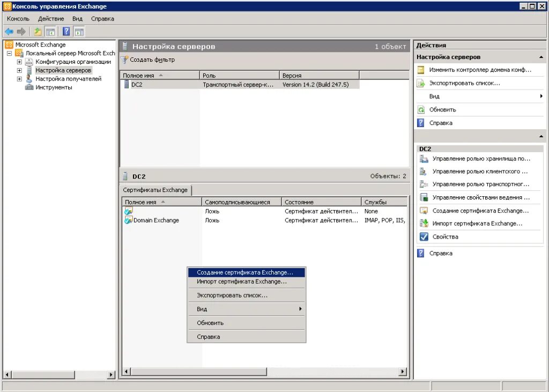Click tree pane horizontal scrollbar left arrow
This screenshot has height=392, width=549.
coord(7,374)
